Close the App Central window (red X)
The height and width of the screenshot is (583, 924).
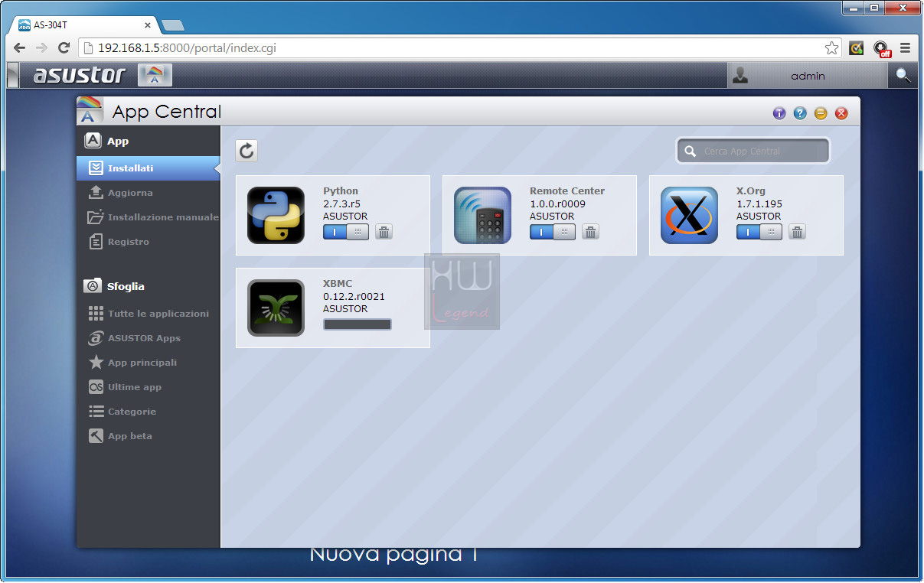tap(841, 113)
